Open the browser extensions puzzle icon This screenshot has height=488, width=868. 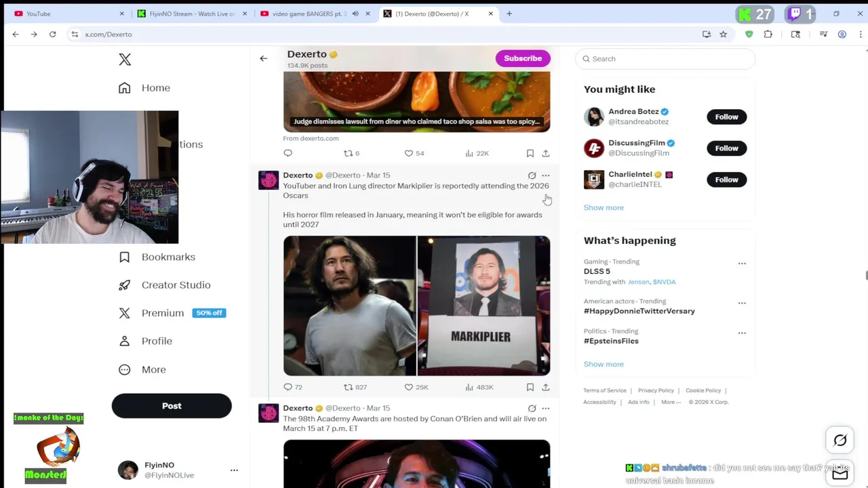pos(768,34)
